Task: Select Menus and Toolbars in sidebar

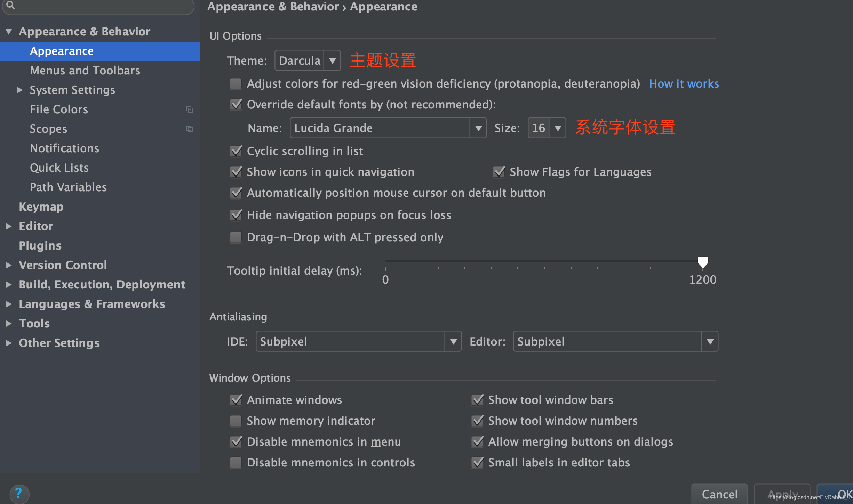Action: (x=85, y=71)
